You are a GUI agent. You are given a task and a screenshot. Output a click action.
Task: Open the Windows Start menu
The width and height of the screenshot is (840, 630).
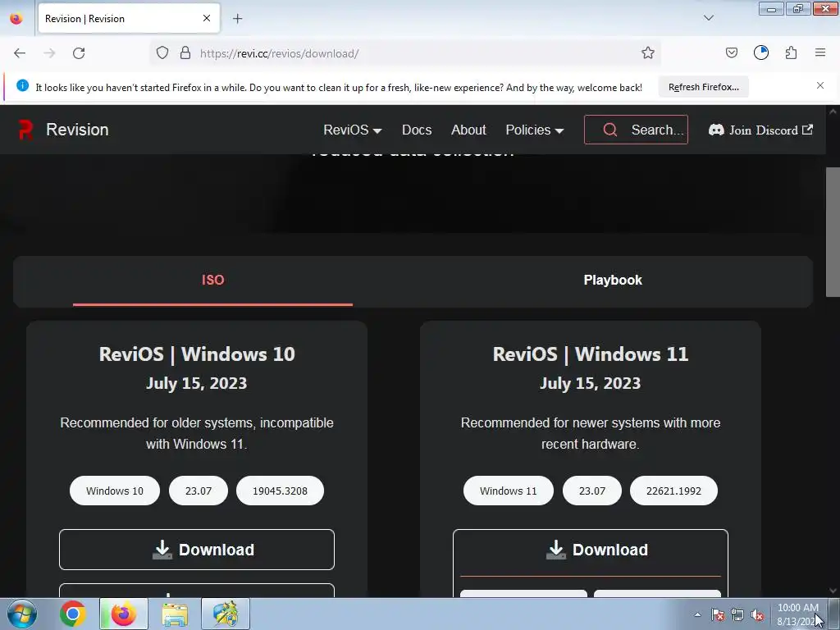[22, 614]
